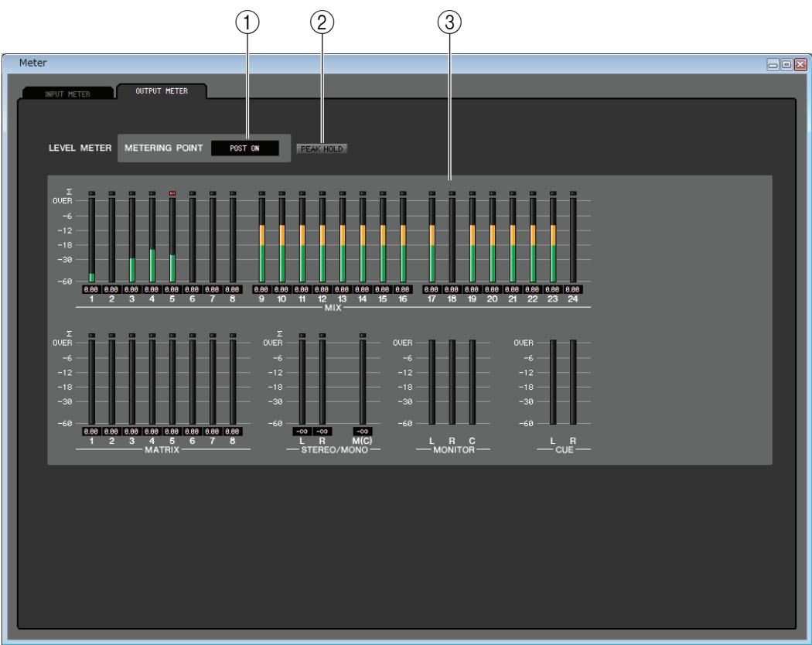Click the MATRIX 2 level meter

(112, 382)
